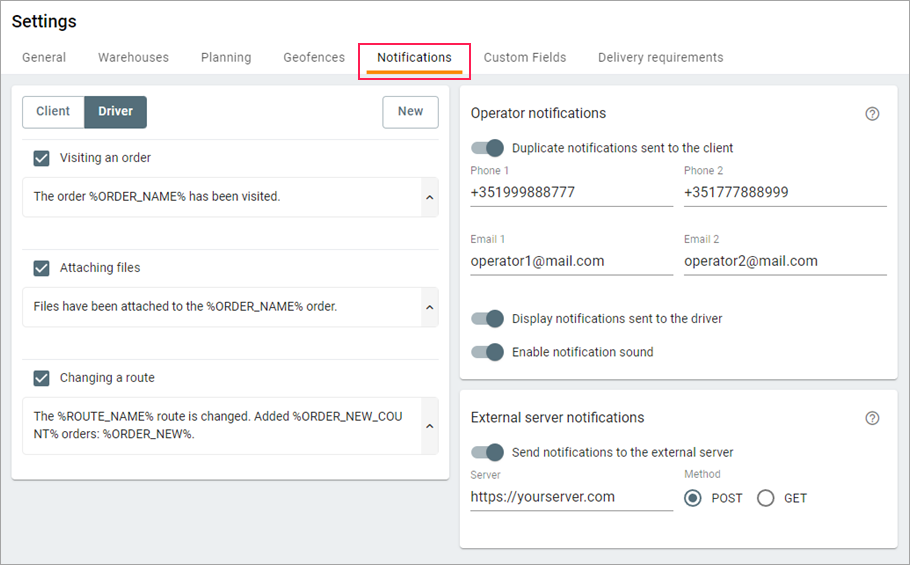Uncheck the Attaching files checkbox
The height and width of the screenshot is (565, 910).
coord(42,268)
